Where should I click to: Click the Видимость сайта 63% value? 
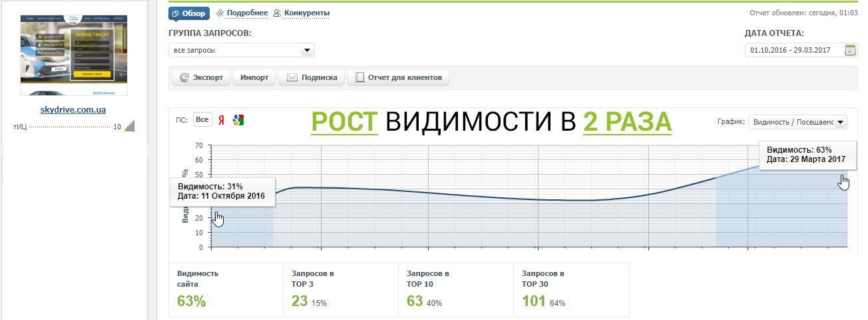click(x=191, y=301)
